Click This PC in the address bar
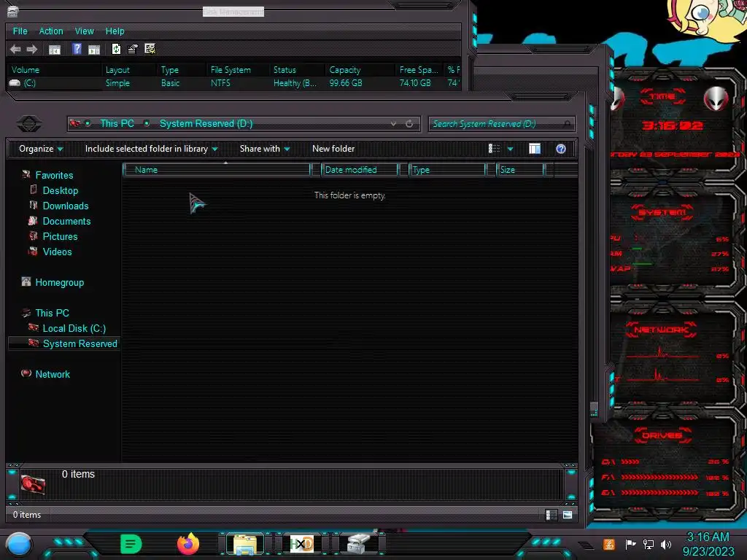 tap(117, 123)
